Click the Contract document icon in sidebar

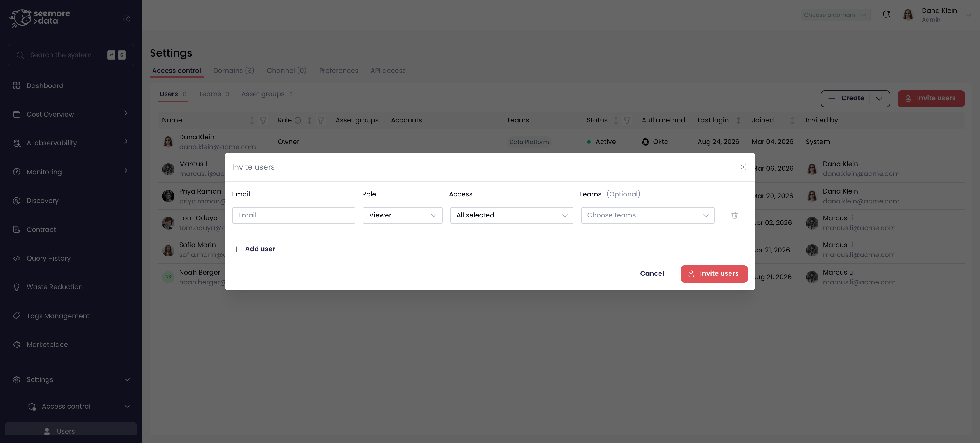coord(16,229)
